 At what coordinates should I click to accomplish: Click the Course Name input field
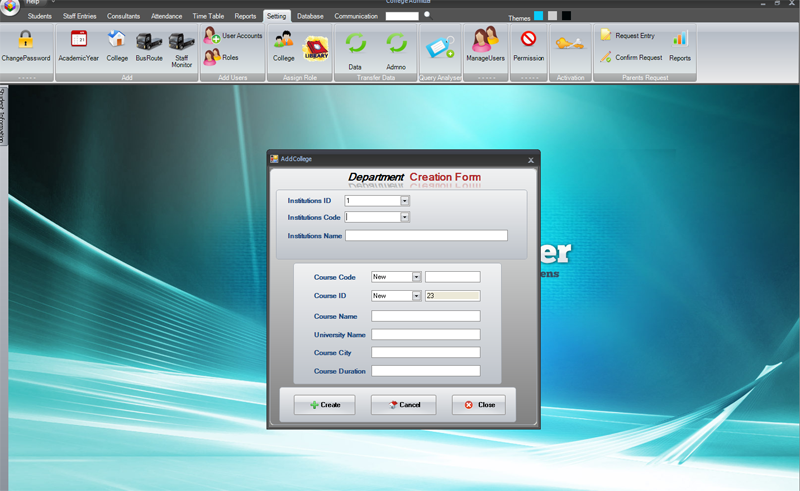[426, 316]
